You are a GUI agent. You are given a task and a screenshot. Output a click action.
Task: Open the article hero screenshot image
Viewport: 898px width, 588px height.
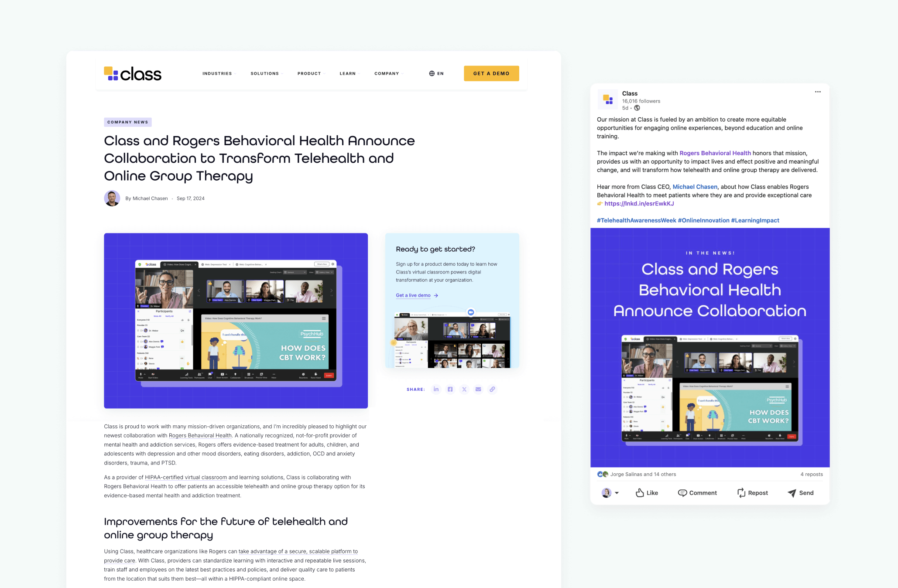point(236,321)
